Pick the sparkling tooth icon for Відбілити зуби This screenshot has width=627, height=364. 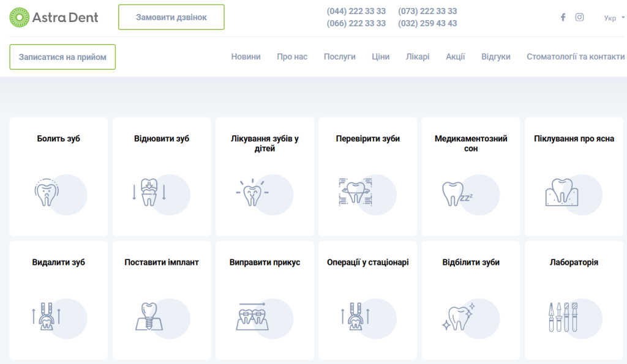click(459, 317)
